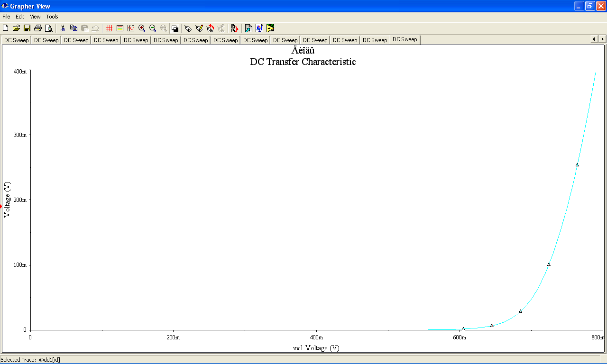Minimize the Grapher View window
The height and width of the screenshot is (364, 607).
[579, 6]
